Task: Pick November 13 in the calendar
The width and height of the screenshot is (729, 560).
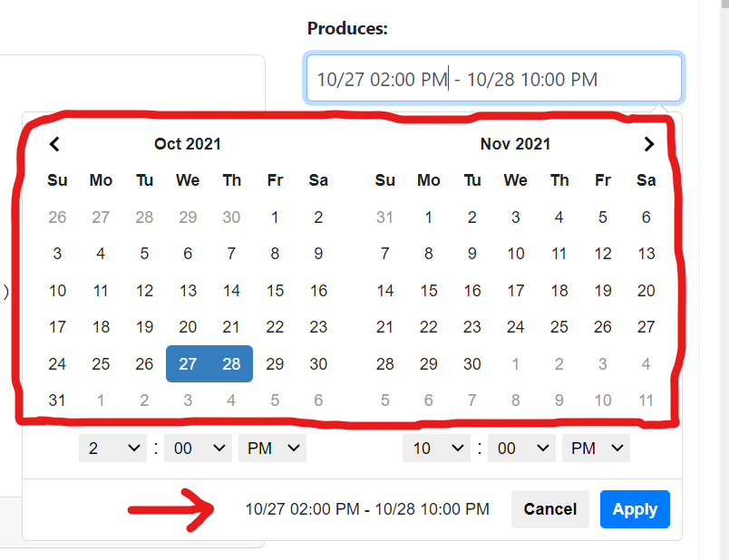Action: (x=646, y=254)
